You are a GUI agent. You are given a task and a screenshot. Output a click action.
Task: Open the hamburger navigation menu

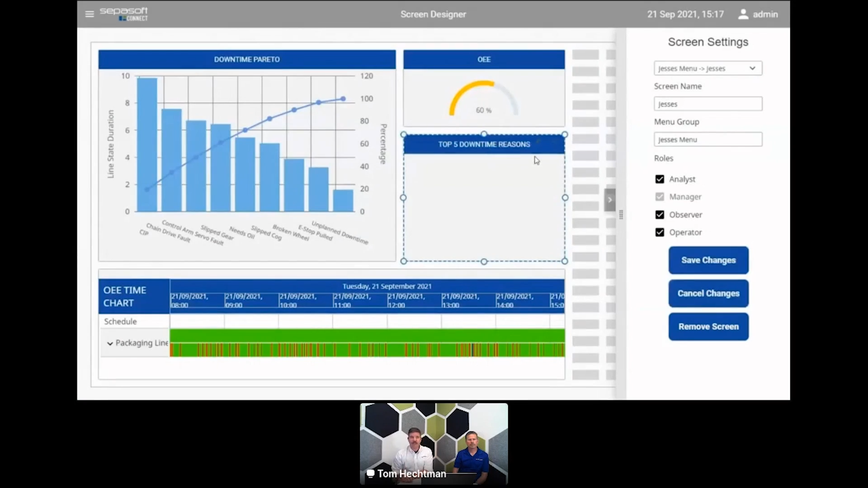[89, 14]
